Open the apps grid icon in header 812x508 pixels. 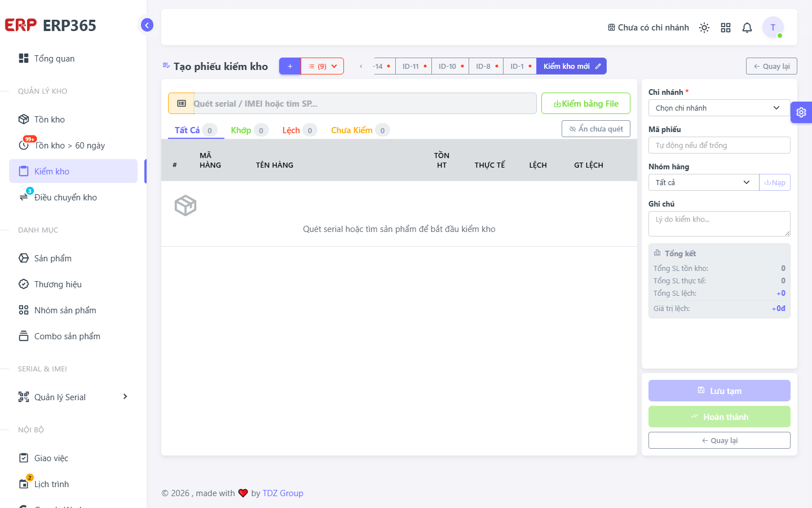[726, 28]
